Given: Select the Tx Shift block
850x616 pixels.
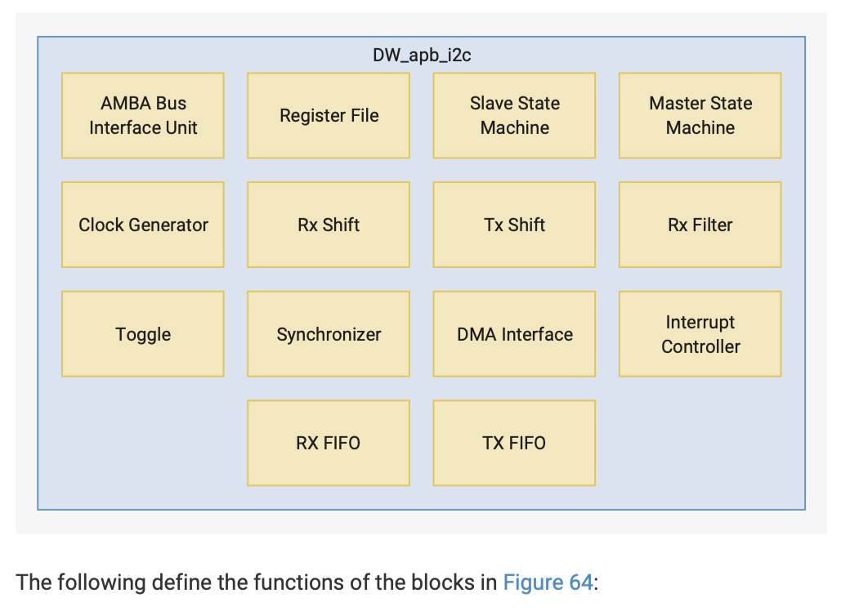Looking at the screenshot, I should pos(514,225).
